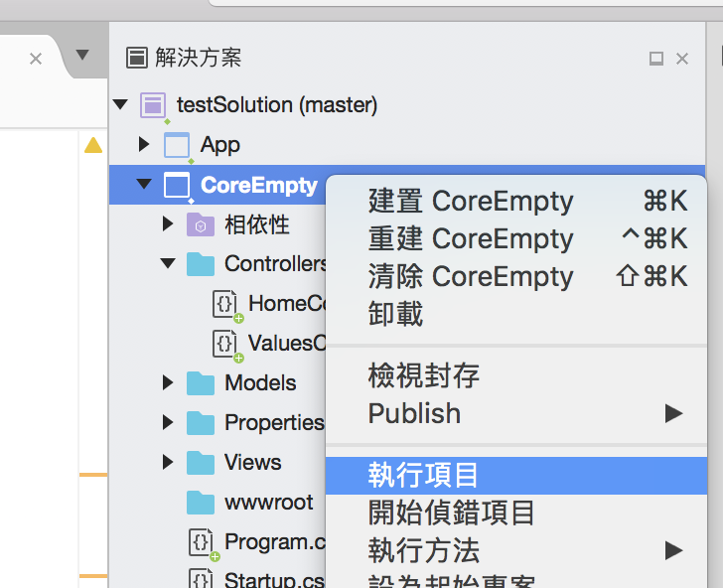
Task: Select the Models folder name
Action: click(260, 383)
